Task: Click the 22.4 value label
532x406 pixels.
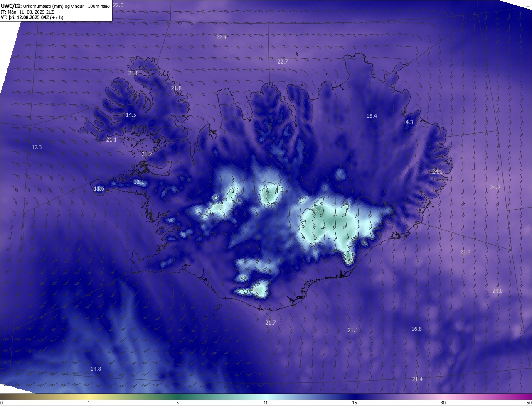Action: (x=221, y=37)
